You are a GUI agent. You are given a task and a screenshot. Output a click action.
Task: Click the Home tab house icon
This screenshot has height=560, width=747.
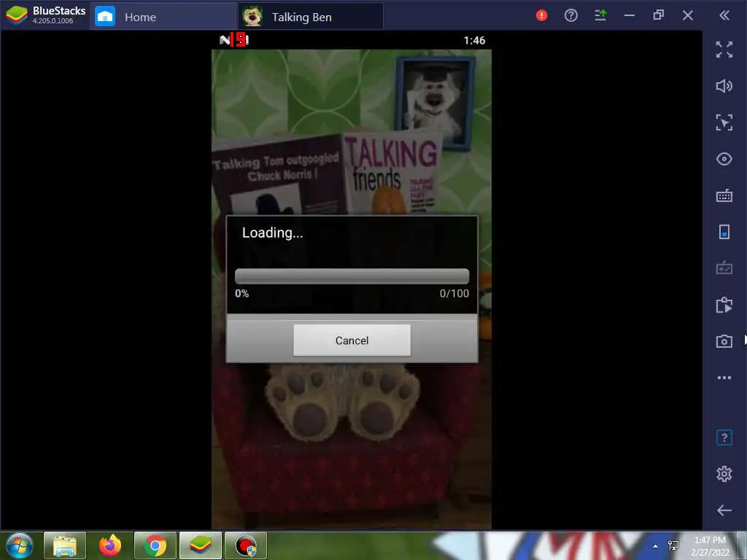click(105, 17)
